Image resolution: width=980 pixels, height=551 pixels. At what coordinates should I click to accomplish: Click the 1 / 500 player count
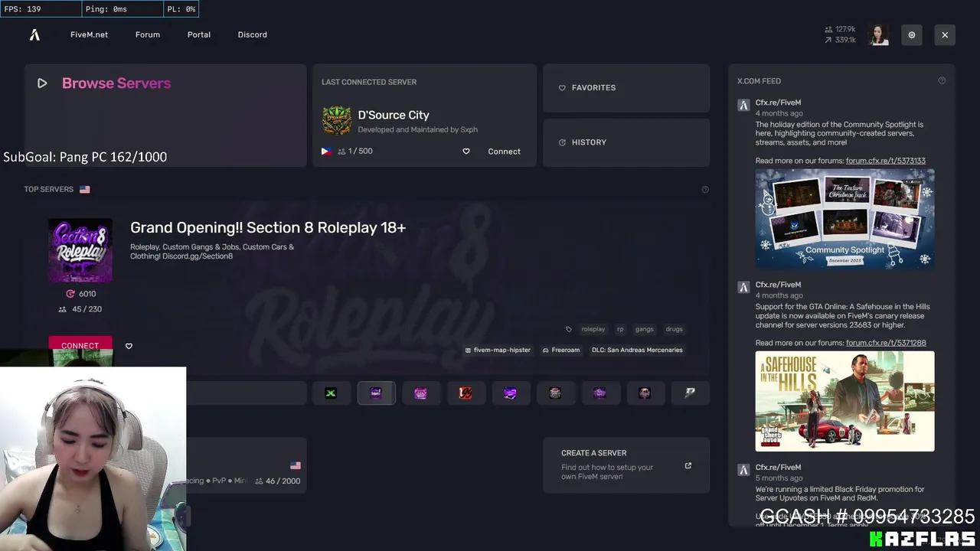tap(355, 152)
